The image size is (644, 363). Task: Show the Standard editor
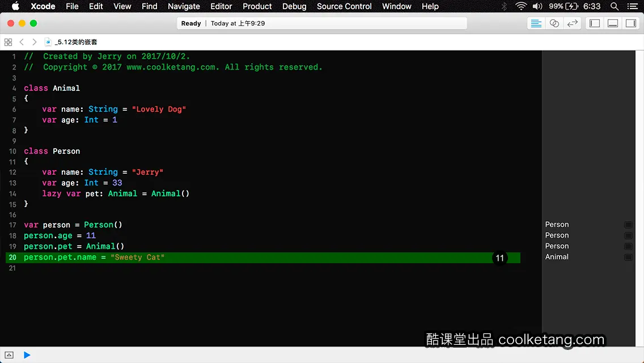tap(536, 23)
